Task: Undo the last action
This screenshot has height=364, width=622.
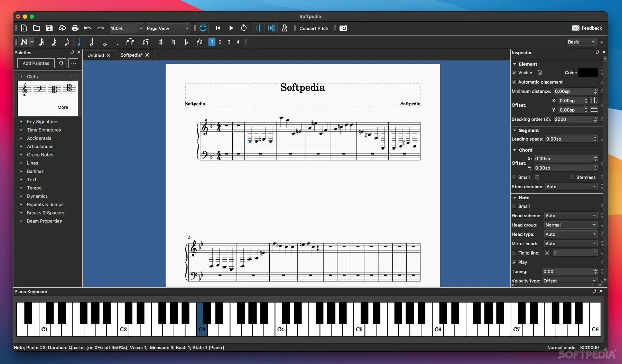Action: click(88, 28)
